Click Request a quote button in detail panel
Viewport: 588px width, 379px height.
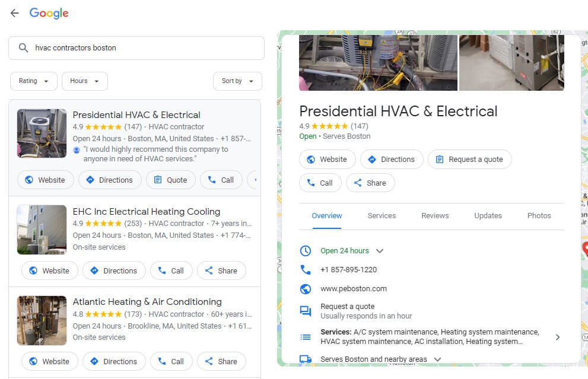coord(469,160)
